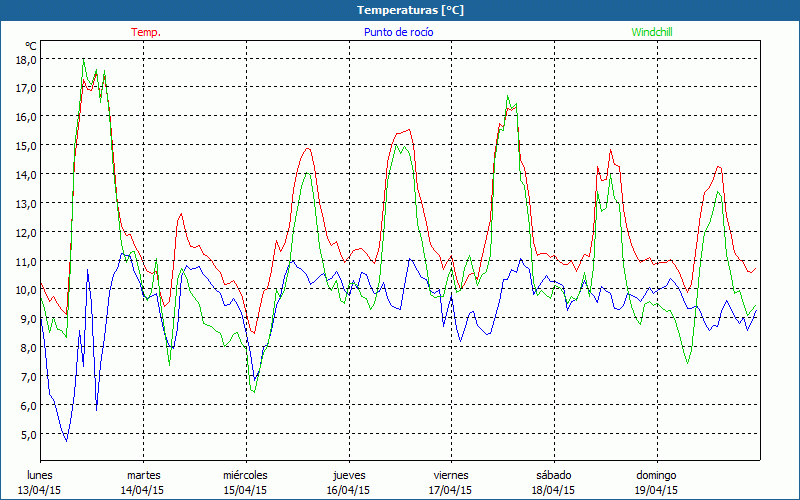Click the 16/04/15 date label
Screen dimensions: 800x500
(348, 490)
